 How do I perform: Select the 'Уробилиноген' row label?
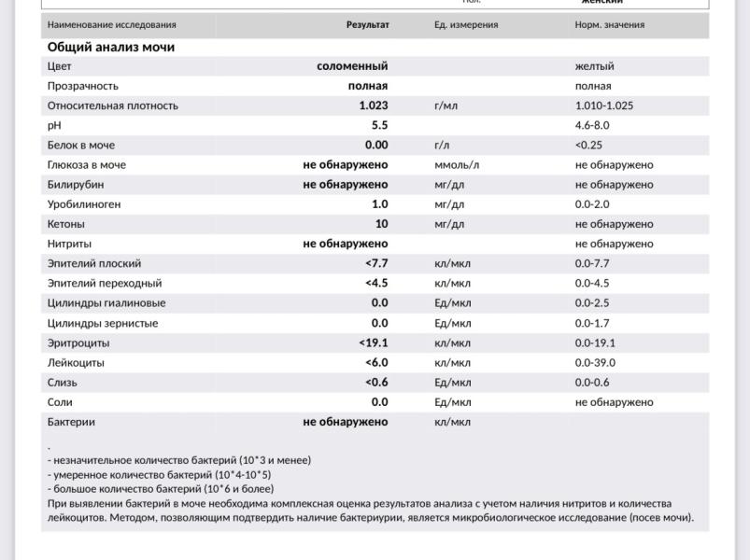pos(84,204)
